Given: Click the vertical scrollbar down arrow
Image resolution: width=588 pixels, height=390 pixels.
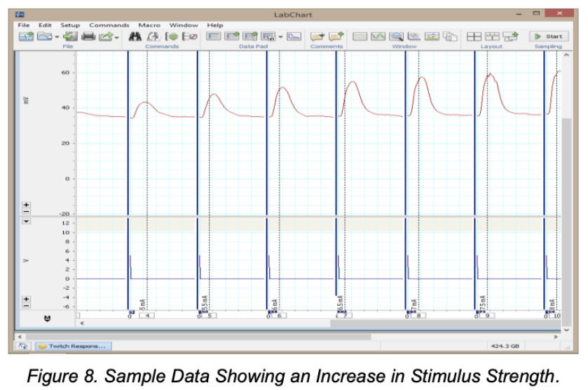Looking at the screenshot, I should (567, 330).
